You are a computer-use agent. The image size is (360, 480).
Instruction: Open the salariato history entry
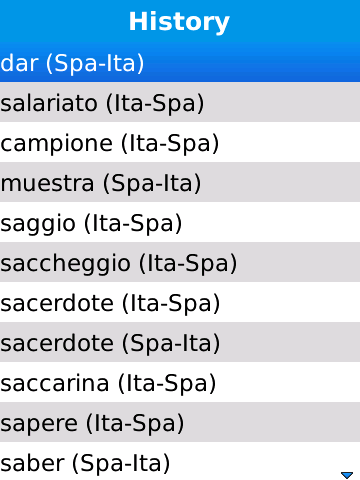pos(180,102)
